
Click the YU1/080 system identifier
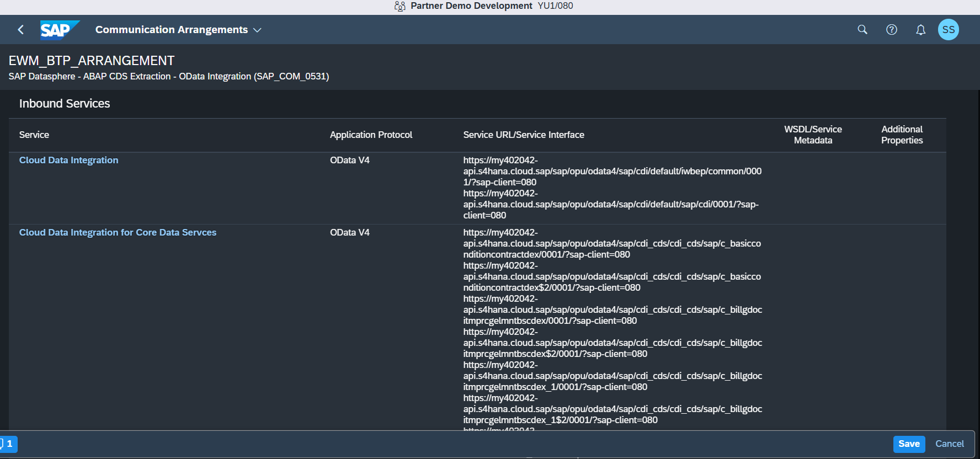pyautogui.click(x=555, y=6)
